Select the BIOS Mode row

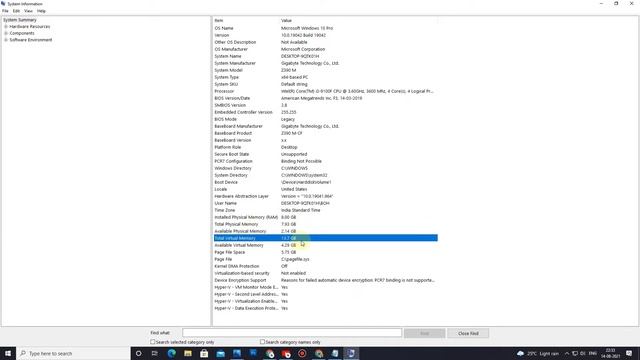pos(325,119)
